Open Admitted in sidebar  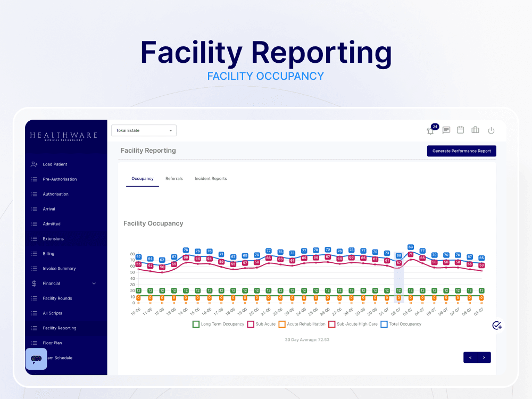click(x=52, y=224)
